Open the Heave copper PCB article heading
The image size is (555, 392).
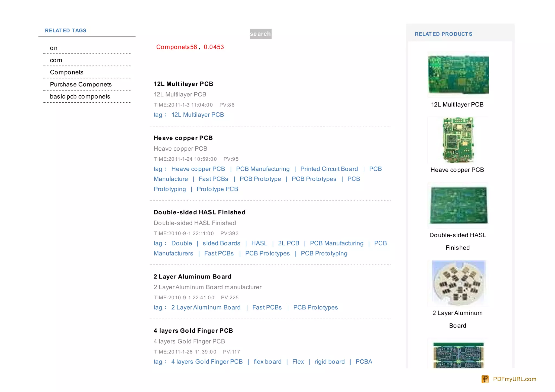point(183,138)
